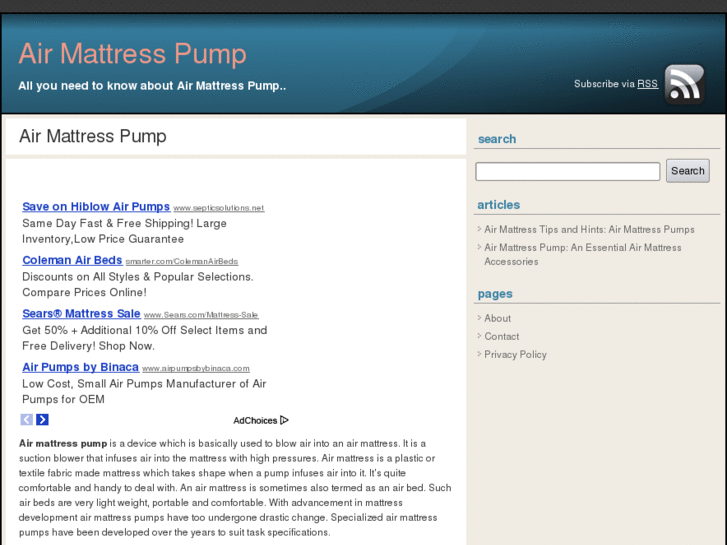Click the 'articles' sidebar heading
The height and width of the screenshot is (545, 727).
pyautogui.click(x=498, y=205)
